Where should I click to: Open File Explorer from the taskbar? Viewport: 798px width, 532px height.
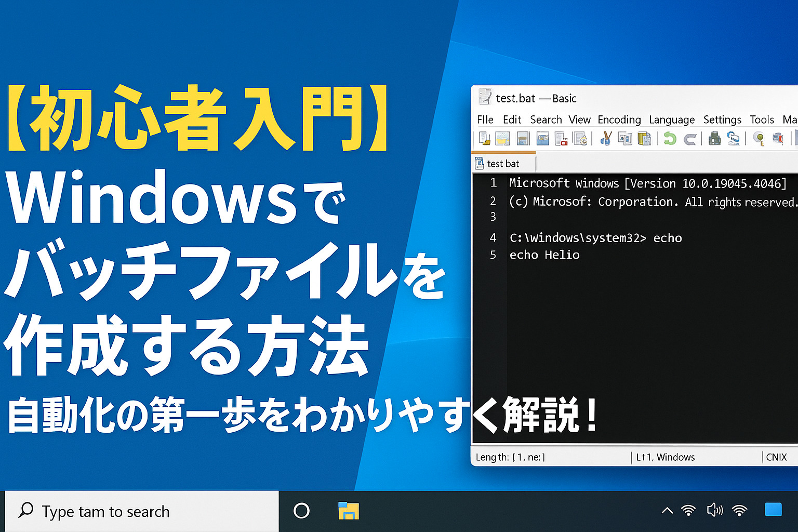348,511
